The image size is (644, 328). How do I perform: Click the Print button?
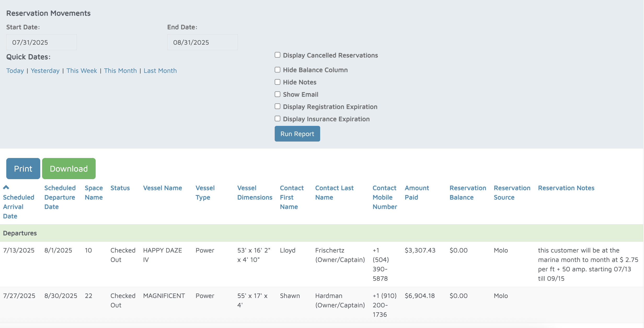23,168
